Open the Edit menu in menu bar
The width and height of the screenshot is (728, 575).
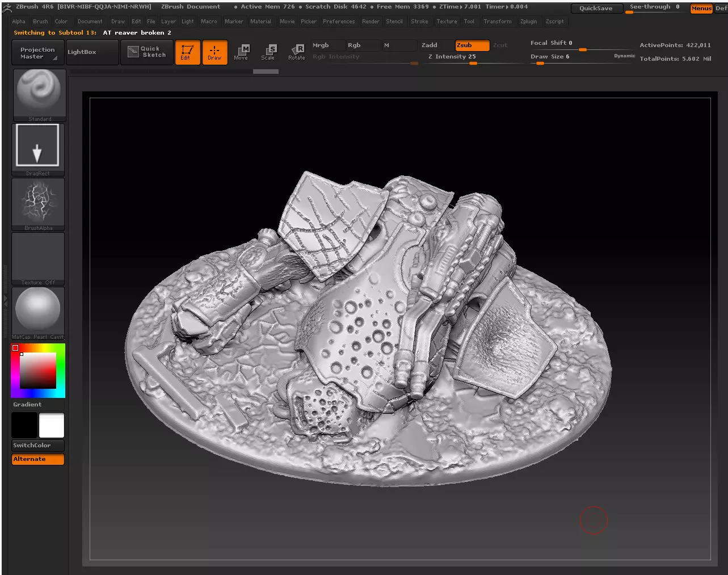tap(136, 22)
